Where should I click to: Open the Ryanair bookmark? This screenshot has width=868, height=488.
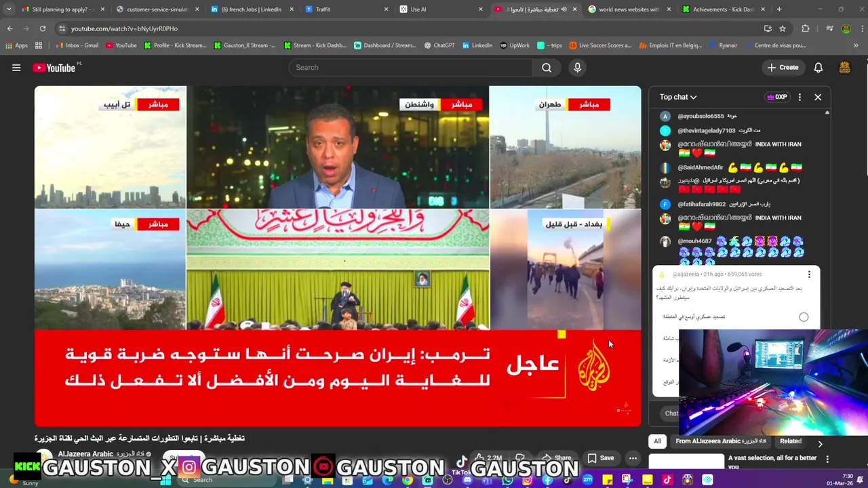click(x=723, y=45)
